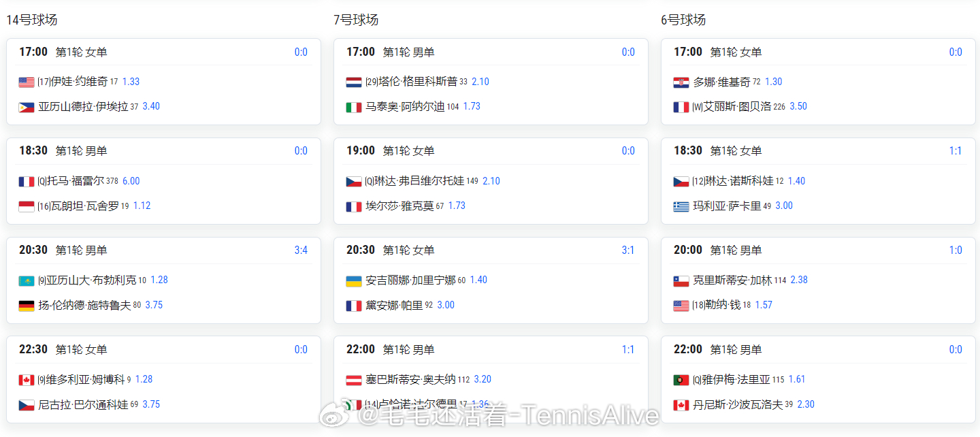This screenshot has height=437, width=980.
Task: Click the Netherlands flag beside 塔伦·格里科斯普
Action: pos(354,82)
